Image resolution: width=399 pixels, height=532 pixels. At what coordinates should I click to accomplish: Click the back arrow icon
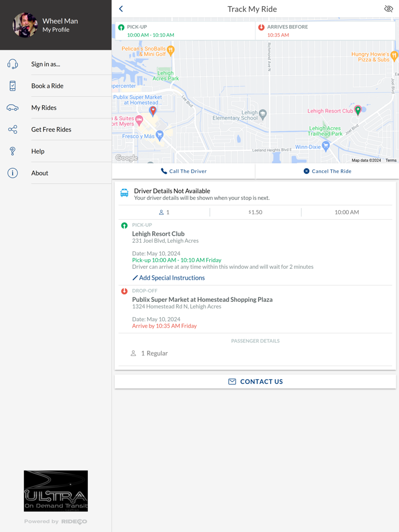[x=121, y=9]
